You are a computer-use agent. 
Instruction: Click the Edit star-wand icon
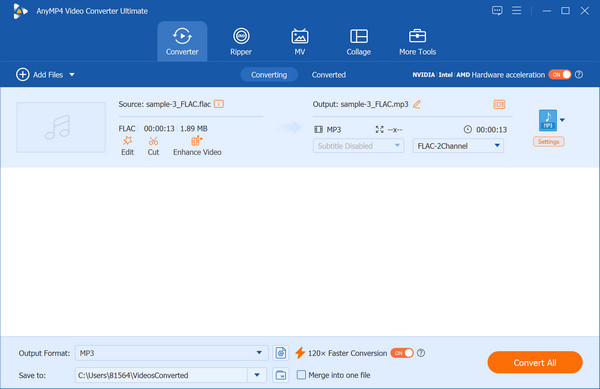click(x=127, y=141)
